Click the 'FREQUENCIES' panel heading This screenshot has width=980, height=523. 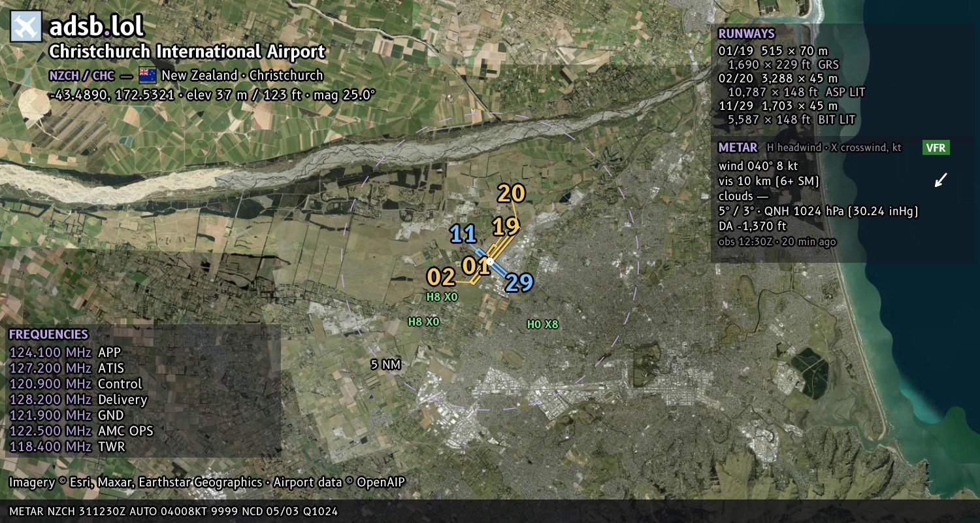click(48, 335)
